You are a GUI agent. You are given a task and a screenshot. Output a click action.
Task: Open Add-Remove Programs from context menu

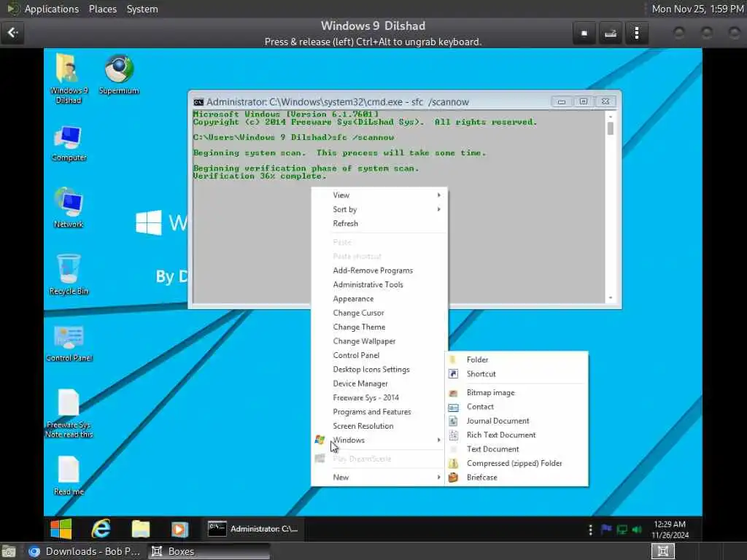[379, 271]
